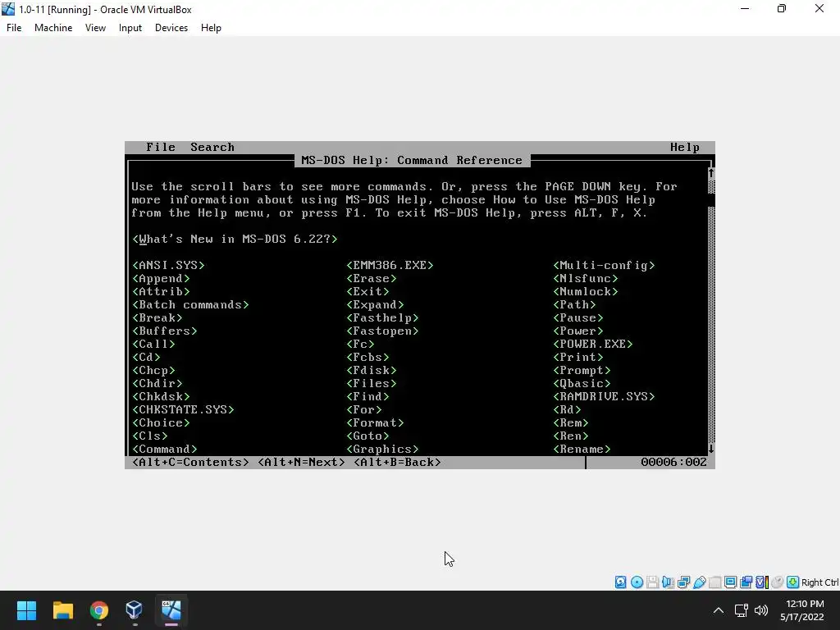Open the Rename help topic
The image size is (840, 630).
coord(582,449)
